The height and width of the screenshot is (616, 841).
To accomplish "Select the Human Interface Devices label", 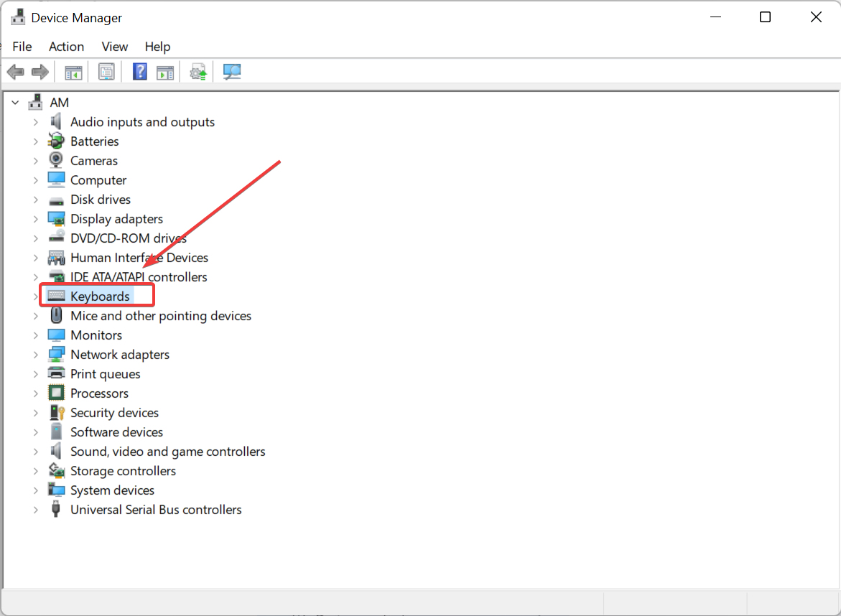I will coord(139,257).
